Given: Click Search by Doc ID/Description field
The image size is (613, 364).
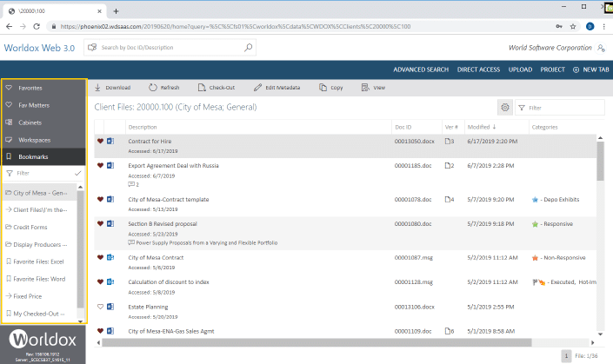Looking at the screenshot, I should (x=170, y=48).
